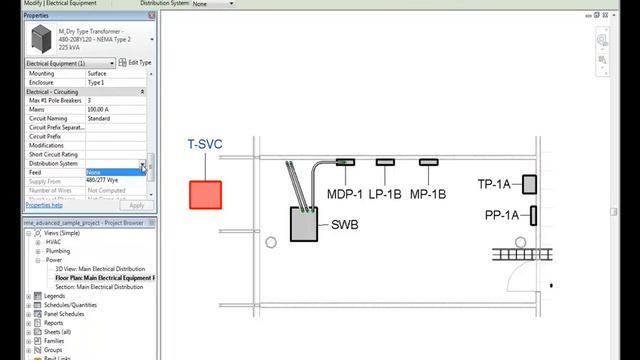Open Section: Main Electrical Distribution view

tap(99, 287)
